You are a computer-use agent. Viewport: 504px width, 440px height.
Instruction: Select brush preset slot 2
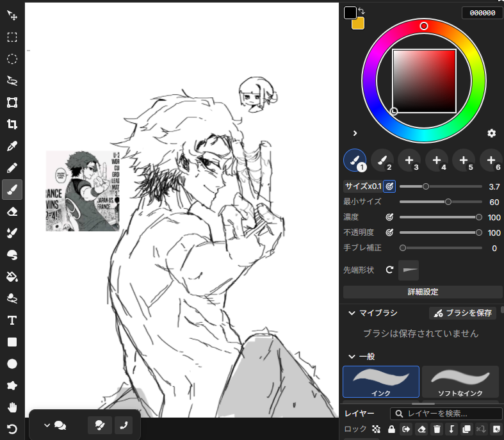pos(382,160)
